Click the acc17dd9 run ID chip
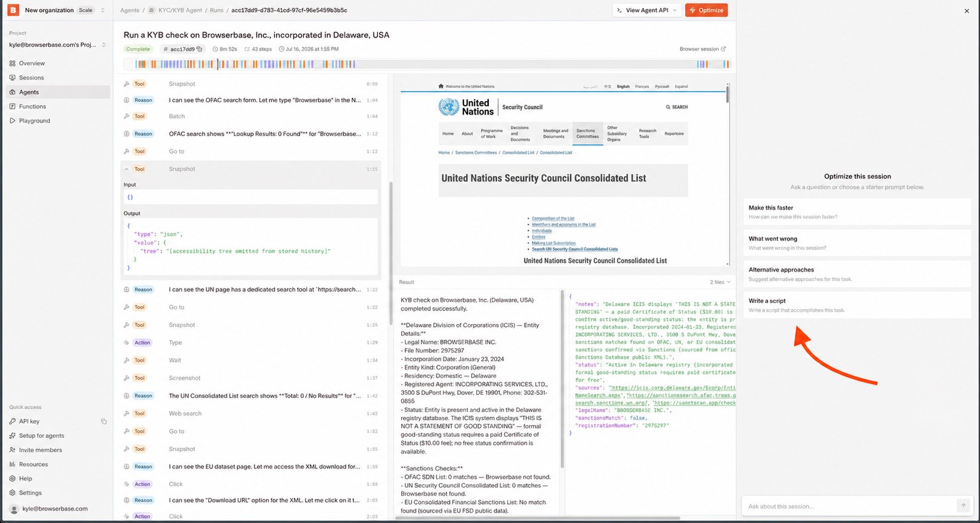Screen dimensions: 980x523 [182, 49]
